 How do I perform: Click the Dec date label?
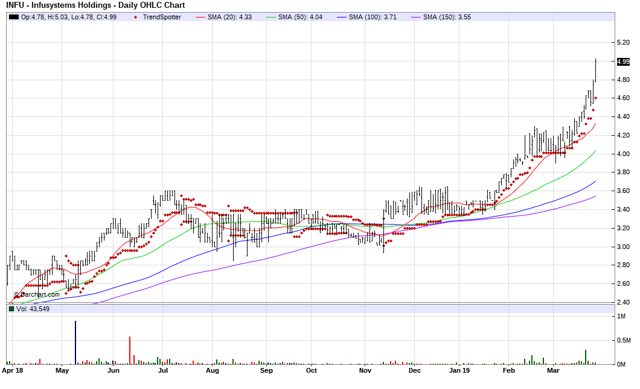tap(414, 371)
